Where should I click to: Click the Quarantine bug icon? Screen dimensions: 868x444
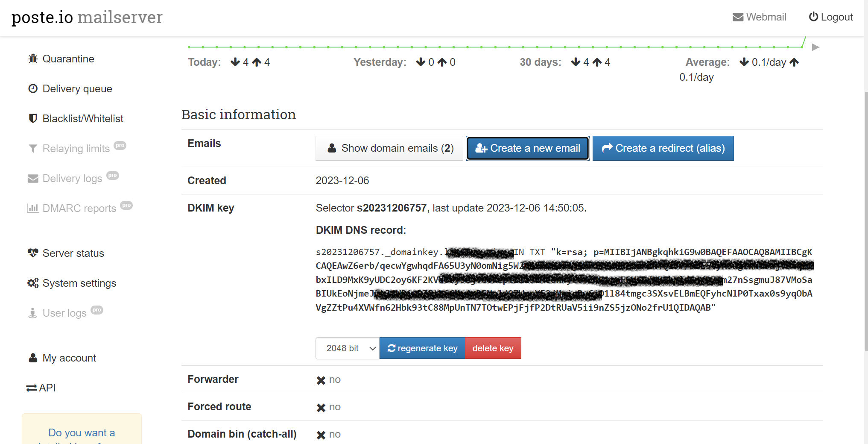pos(33,59)
